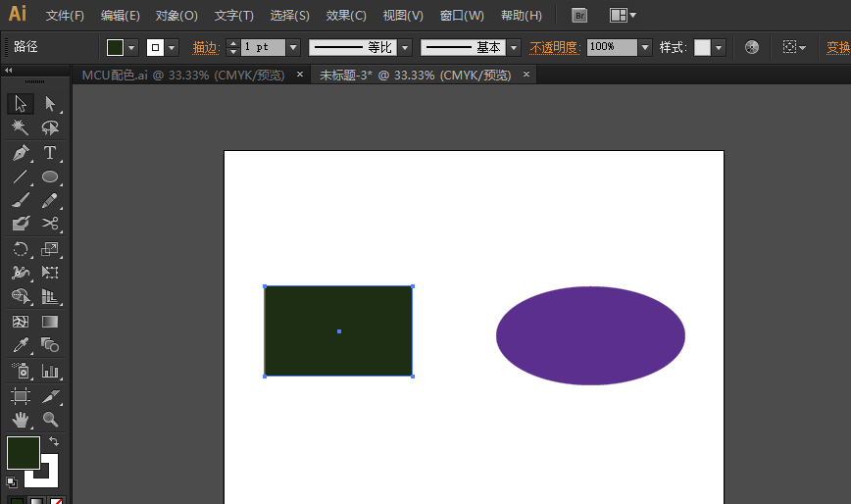
Task: Select the Selection tool (black arrow)
Action: [21, 103]
